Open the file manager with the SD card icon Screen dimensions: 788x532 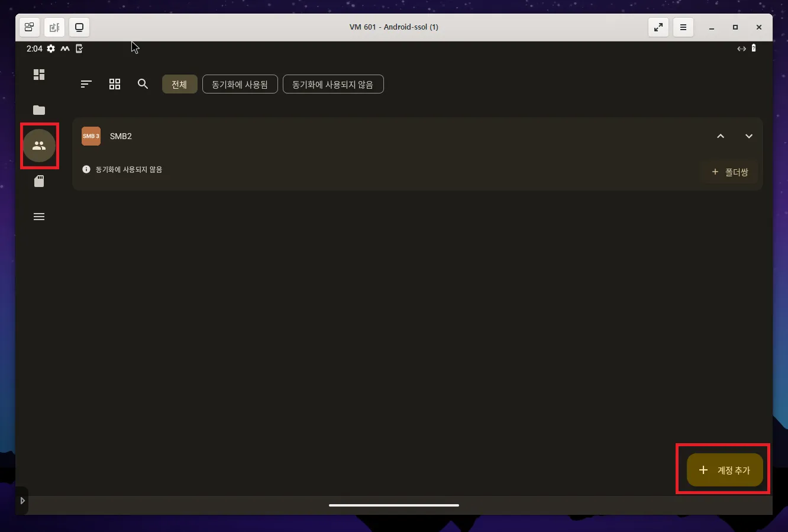coord(39,181)
